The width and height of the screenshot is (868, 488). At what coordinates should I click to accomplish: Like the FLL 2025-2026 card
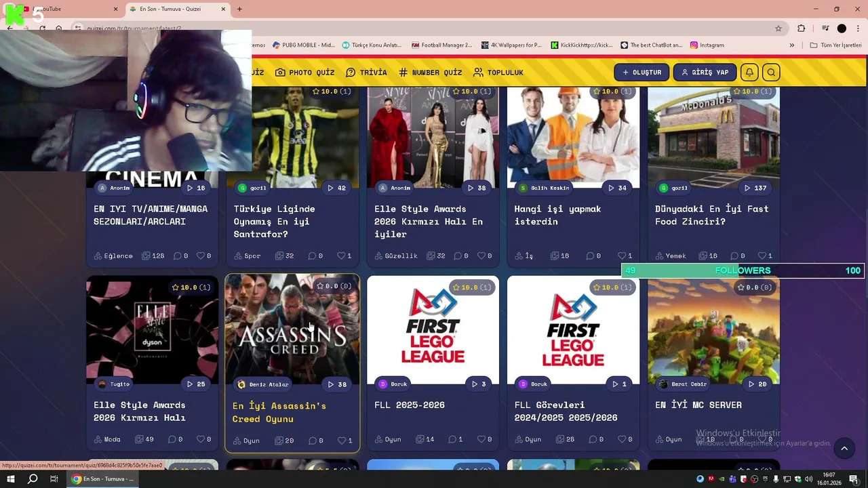pos(484,439)
